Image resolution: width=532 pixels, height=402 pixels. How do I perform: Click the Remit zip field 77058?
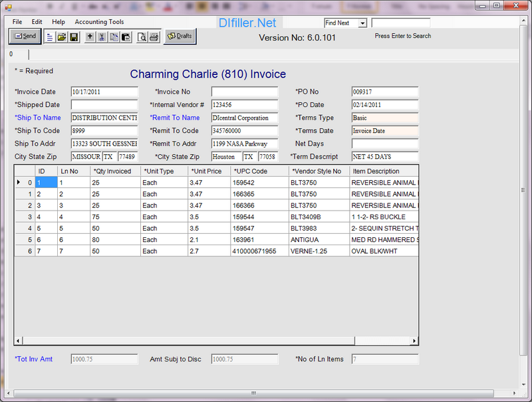(x=268, y=157)
